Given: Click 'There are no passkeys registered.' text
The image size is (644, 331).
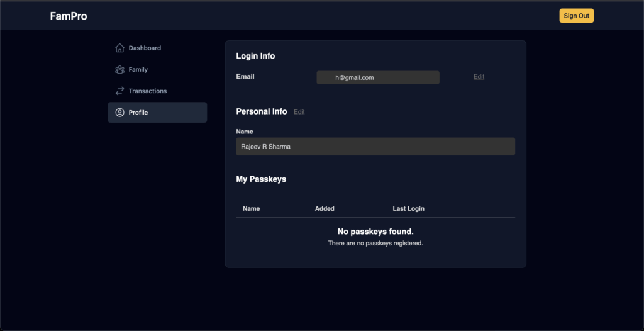Looking at the screenshot, I should click(375, 243).
